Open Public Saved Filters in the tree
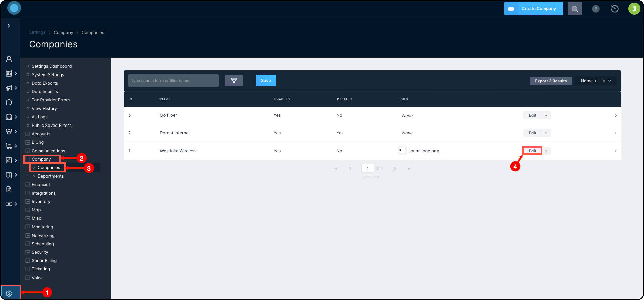This screenshot has width=644, height=300. (x=51, y=126)
